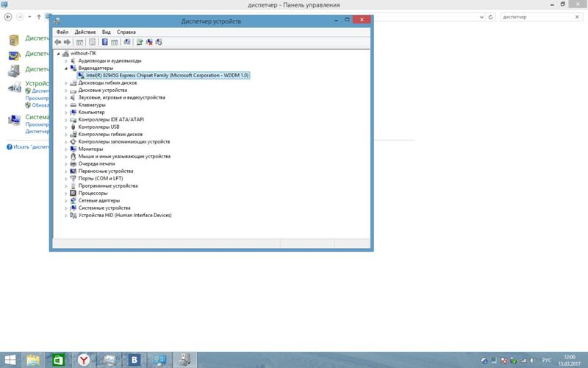Open the Файл menu

pyautogui.click(x=62, y=32)
